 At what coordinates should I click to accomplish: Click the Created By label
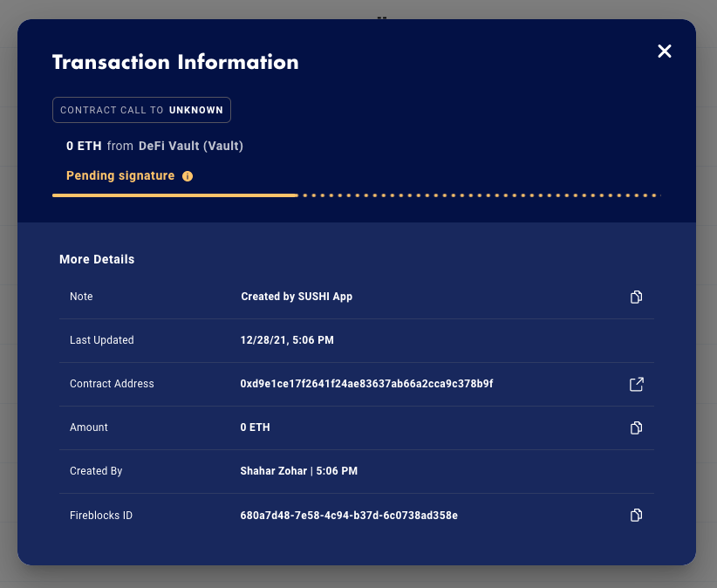96,471
